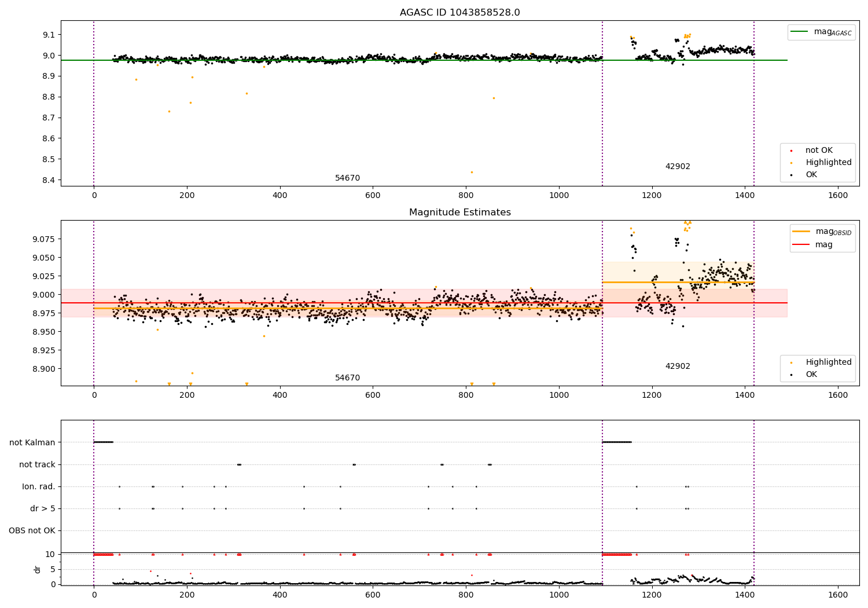This screenshot has width=868, height=608.
Task: Click the '54670' label in top plot
Action: click(x=347, y=178)
